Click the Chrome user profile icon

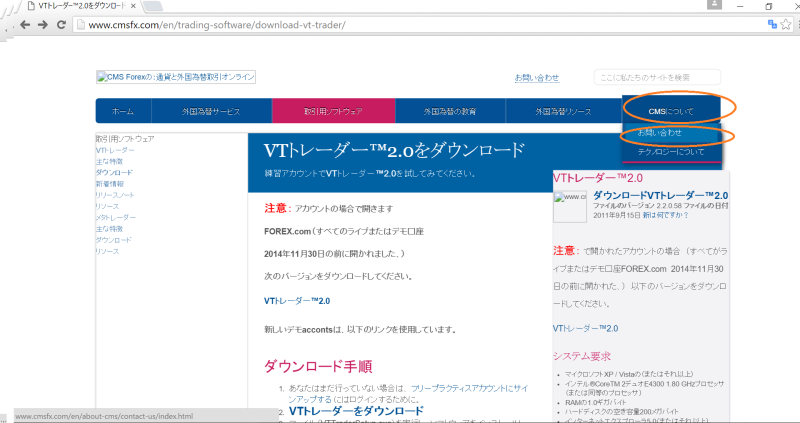pos(715,5)
